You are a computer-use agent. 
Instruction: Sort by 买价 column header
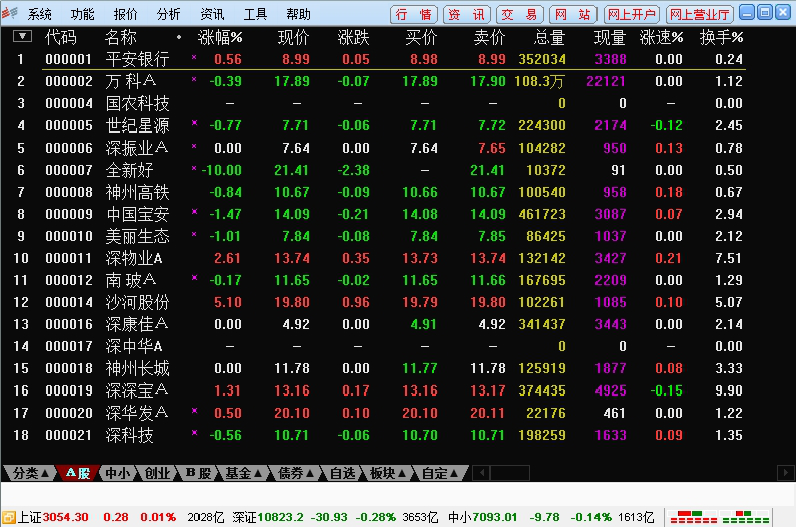421,37
